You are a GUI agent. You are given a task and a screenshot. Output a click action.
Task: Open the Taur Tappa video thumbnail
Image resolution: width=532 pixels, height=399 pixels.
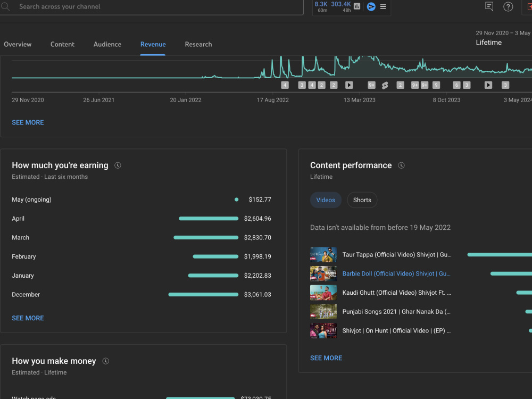tap(323, 254)
